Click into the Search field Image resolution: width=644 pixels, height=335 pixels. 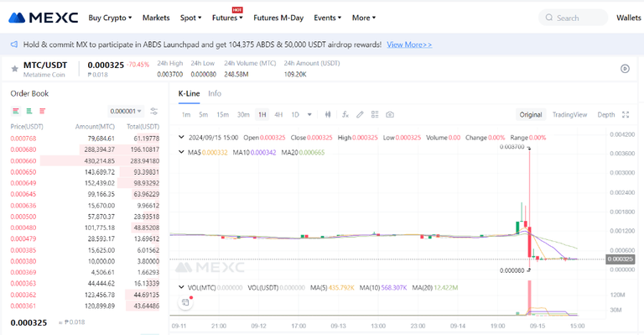coord(573,18)
